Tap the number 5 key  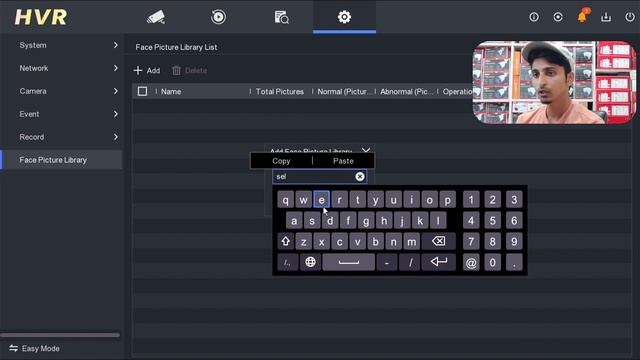pyautogui.click(x=493, y=221)
